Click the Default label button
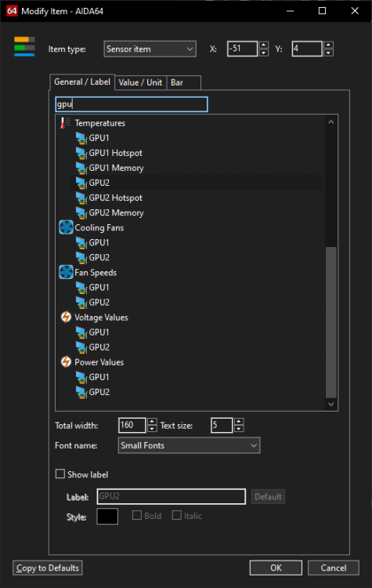 click(268, 496)
